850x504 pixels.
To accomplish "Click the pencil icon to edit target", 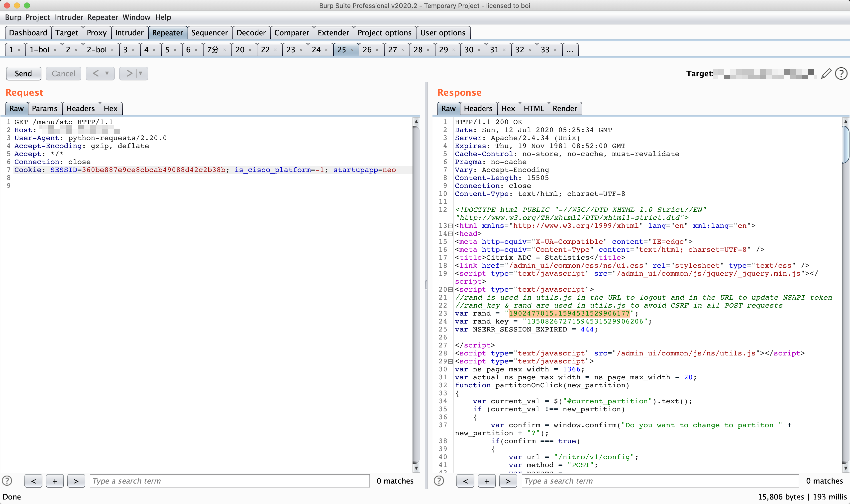I will pos(826,74).
